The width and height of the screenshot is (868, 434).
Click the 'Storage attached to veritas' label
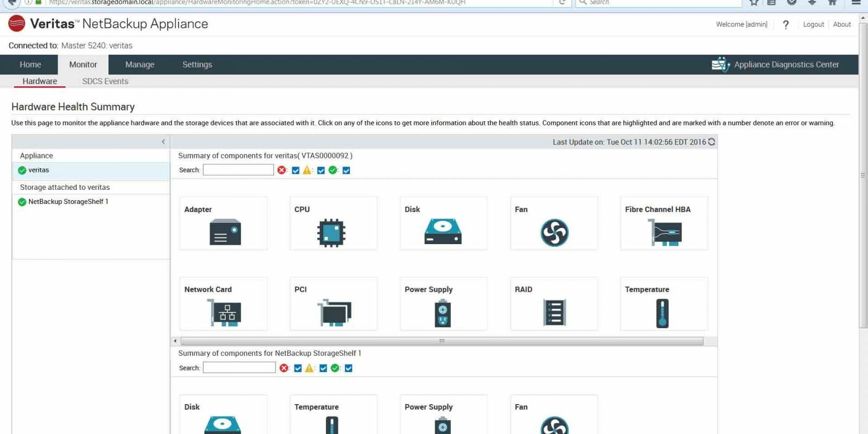pos(65,187)
